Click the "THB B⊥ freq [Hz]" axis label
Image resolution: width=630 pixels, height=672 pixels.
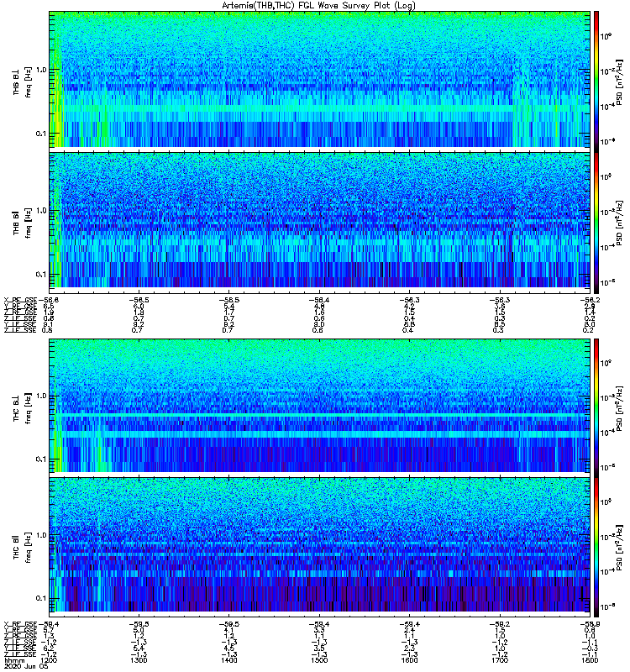[22, 81]
